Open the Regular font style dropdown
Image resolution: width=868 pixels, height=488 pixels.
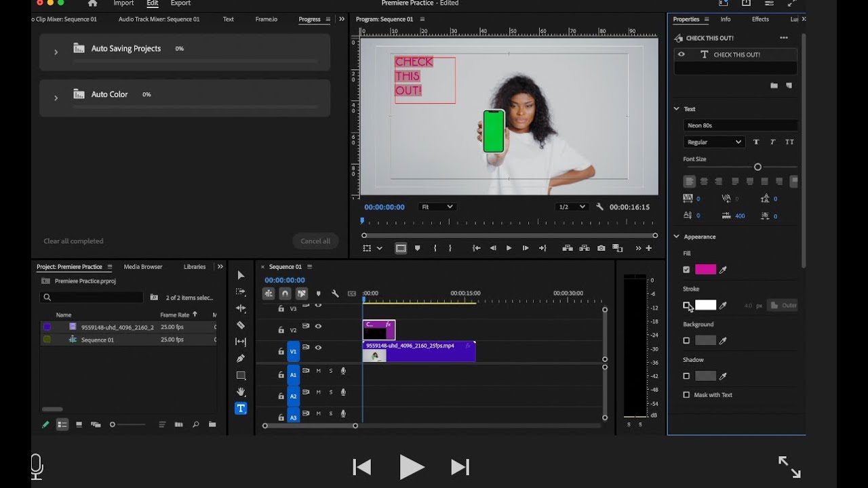(x=714, y=142)
